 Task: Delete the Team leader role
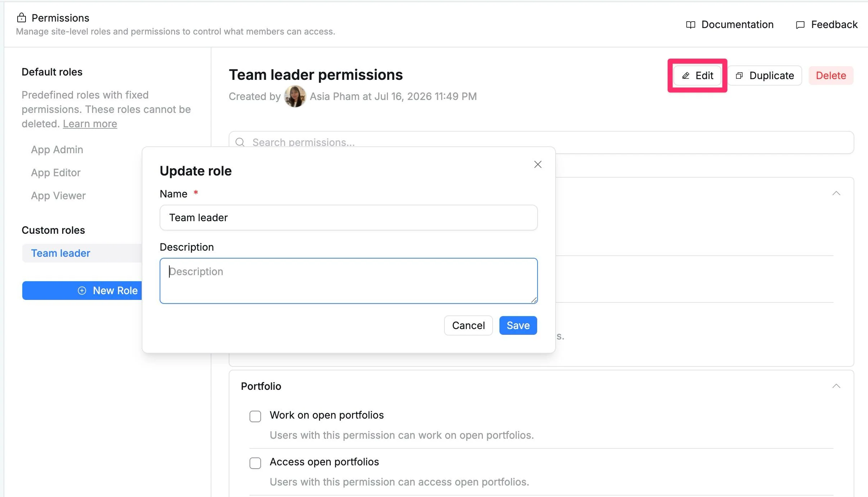click(x=831, y=76)
